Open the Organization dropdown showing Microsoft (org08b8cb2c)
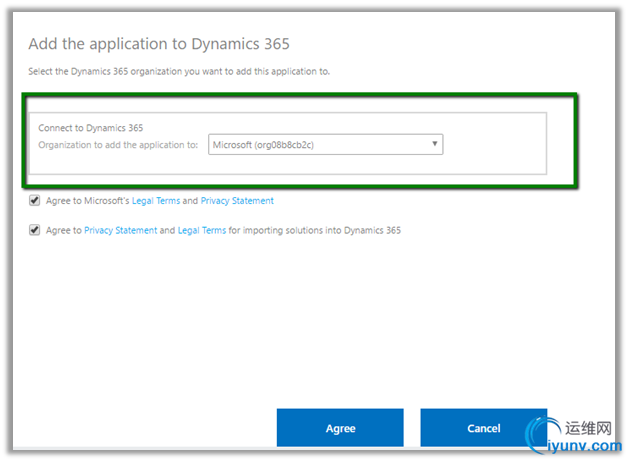Screen dimensions: 628x462 (x=325, y=144)
